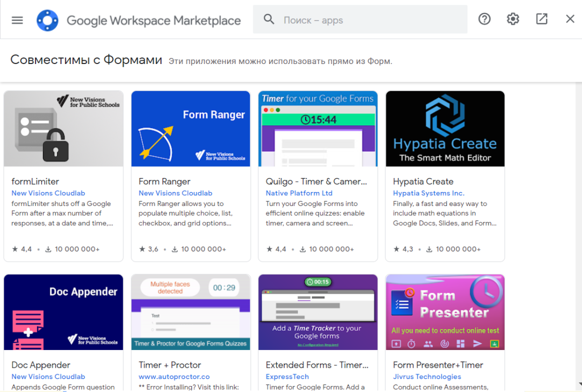582x392 pixels.
Task: Open the hamburger main menu
Action: point(17,20)
